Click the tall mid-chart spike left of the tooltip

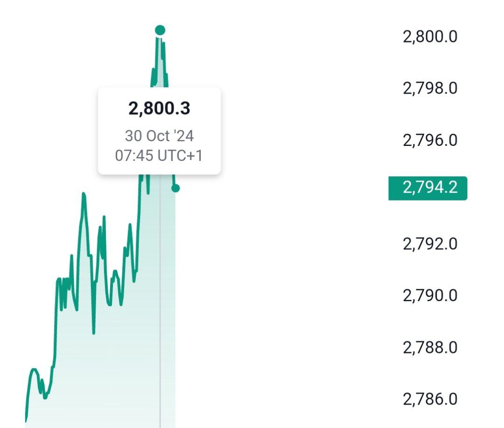coord(84,194)
